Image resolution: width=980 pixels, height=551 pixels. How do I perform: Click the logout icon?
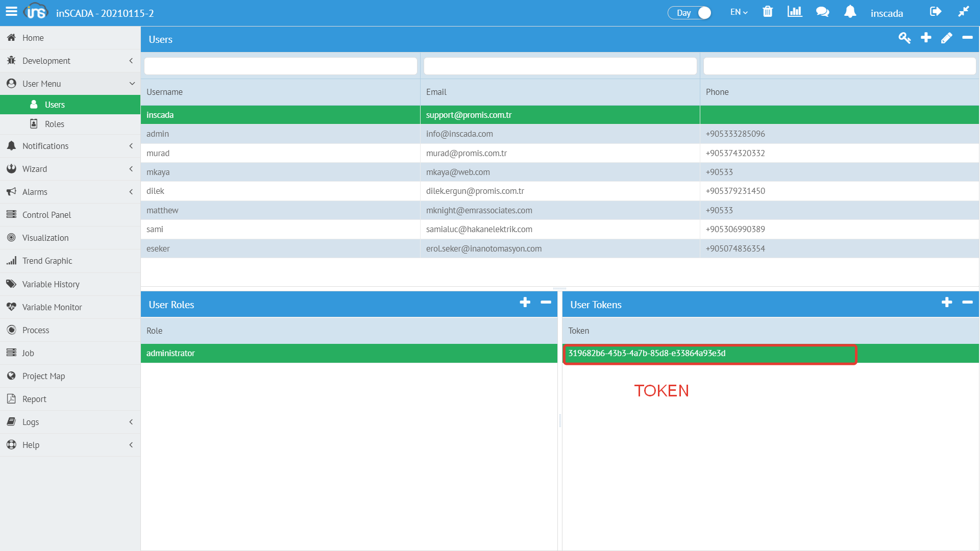click(x=935, y=12)
